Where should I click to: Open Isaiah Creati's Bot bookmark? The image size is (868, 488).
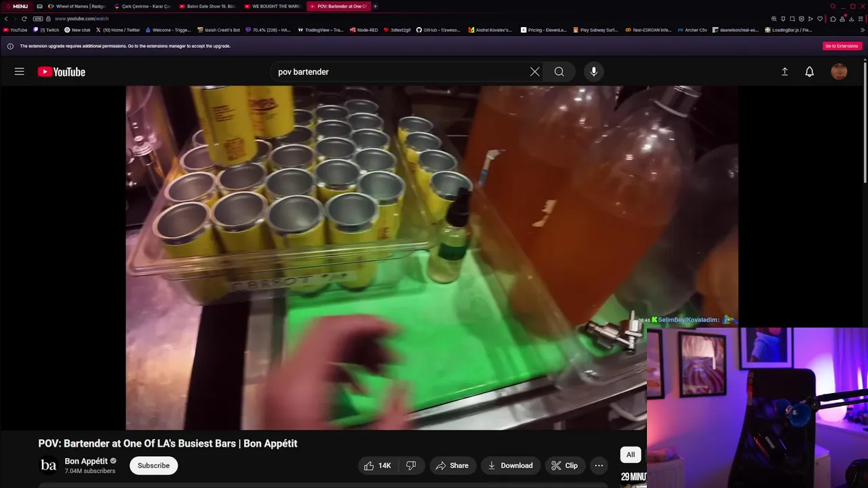pyautogui.click(x=218, y=30)
